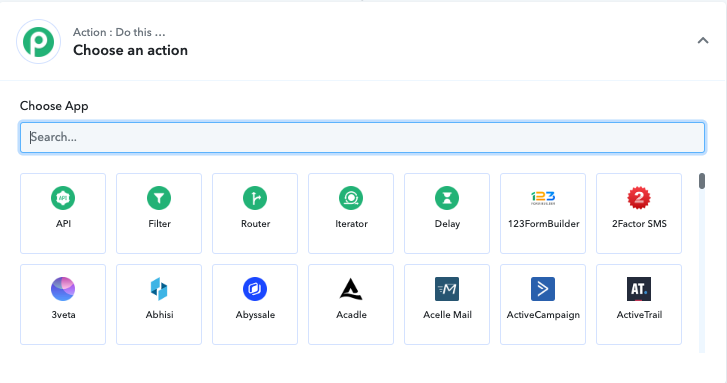The width and height of the screenshot is (727, 383).
Task: Click the Abyssale label text
Action: (x=255, y=315)
